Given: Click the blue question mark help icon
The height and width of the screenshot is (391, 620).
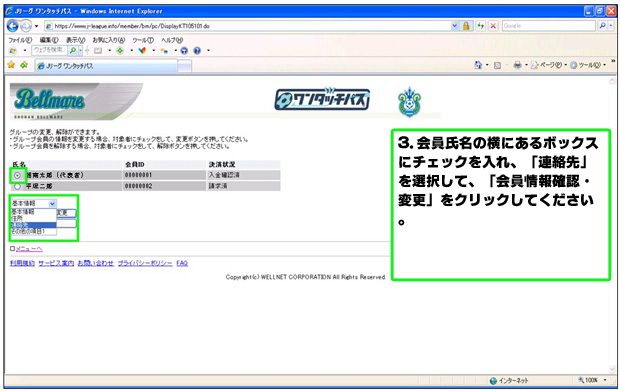Looking at the screenshot, I should pos(197,51).
